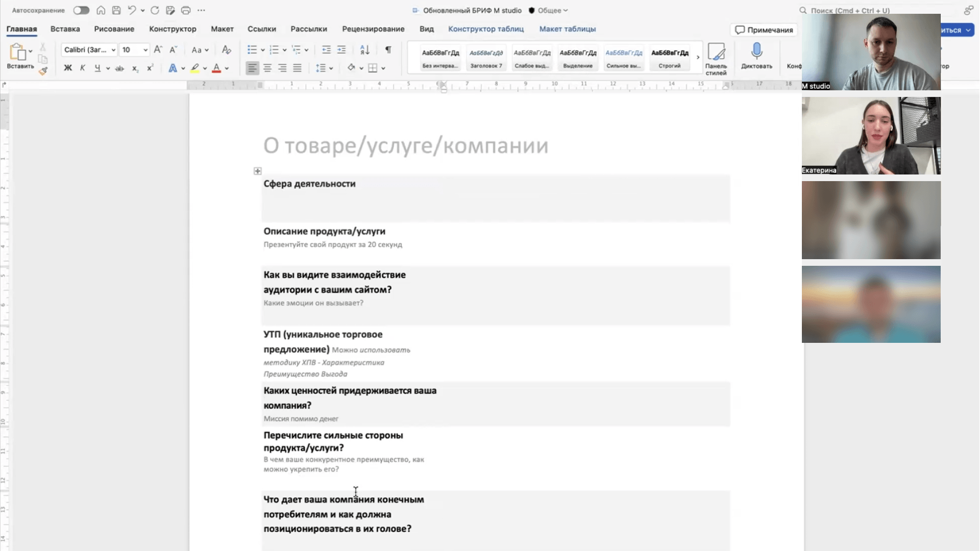Toggle strikethrough formatting button
The image size is (980, 551).
119,68
